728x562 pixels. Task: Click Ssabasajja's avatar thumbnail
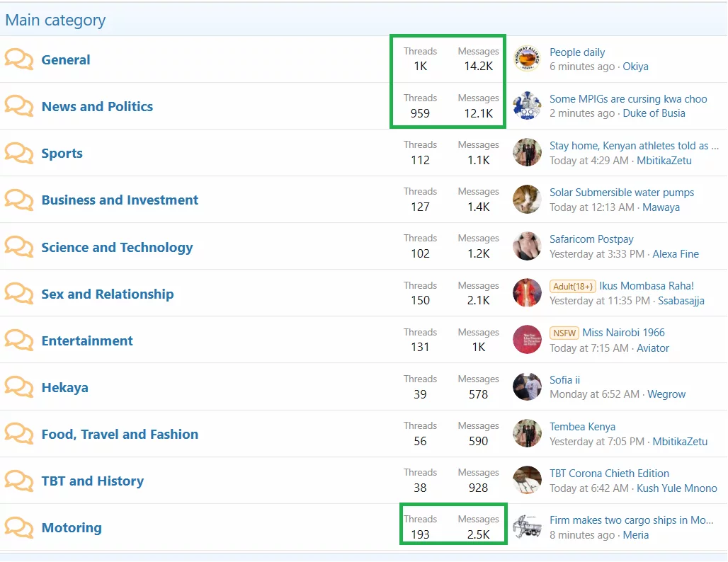point(527,293)
